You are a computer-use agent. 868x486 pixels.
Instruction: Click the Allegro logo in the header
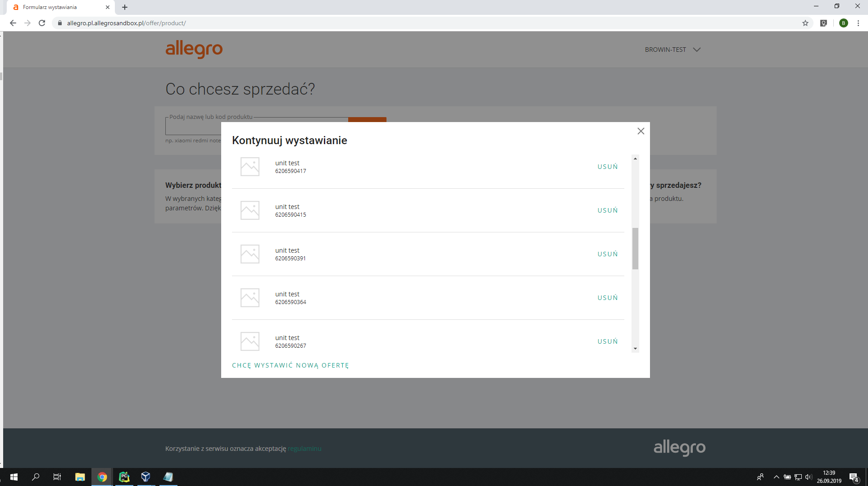click(194, 50)
